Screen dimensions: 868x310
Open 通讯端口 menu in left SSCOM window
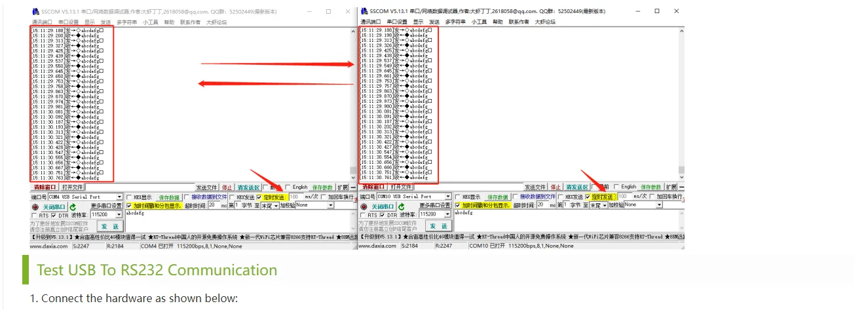point(41,22)
